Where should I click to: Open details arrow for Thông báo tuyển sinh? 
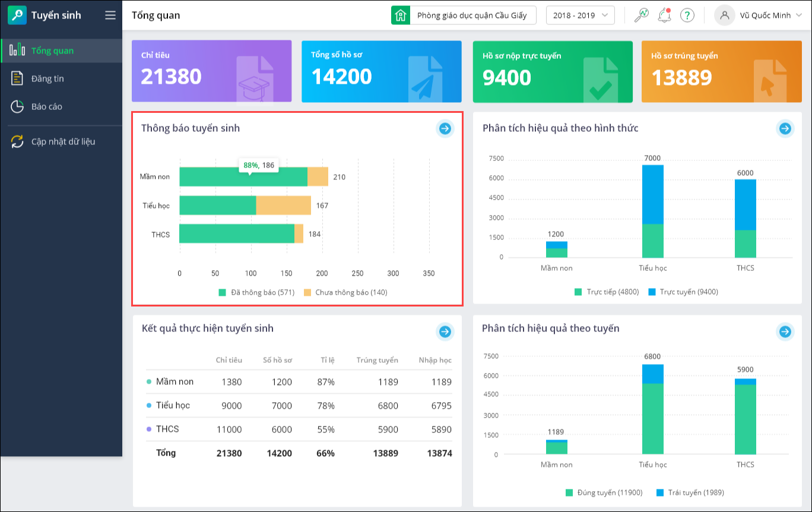445,128
